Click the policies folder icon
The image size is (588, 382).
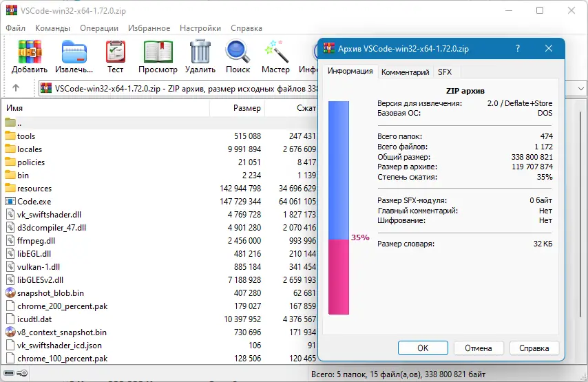[x=10, y=162]
